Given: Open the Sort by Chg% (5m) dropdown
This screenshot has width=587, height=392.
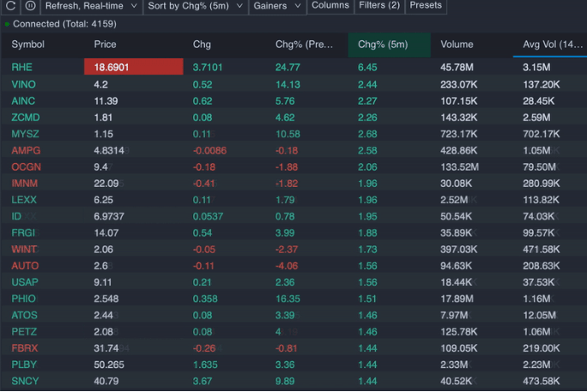Looking at the screenshot, I should tap(196, 6).
